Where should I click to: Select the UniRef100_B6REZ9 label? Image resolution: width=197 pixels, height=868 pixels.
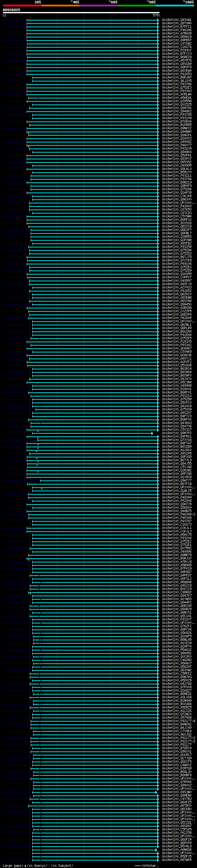click(177, 57)
